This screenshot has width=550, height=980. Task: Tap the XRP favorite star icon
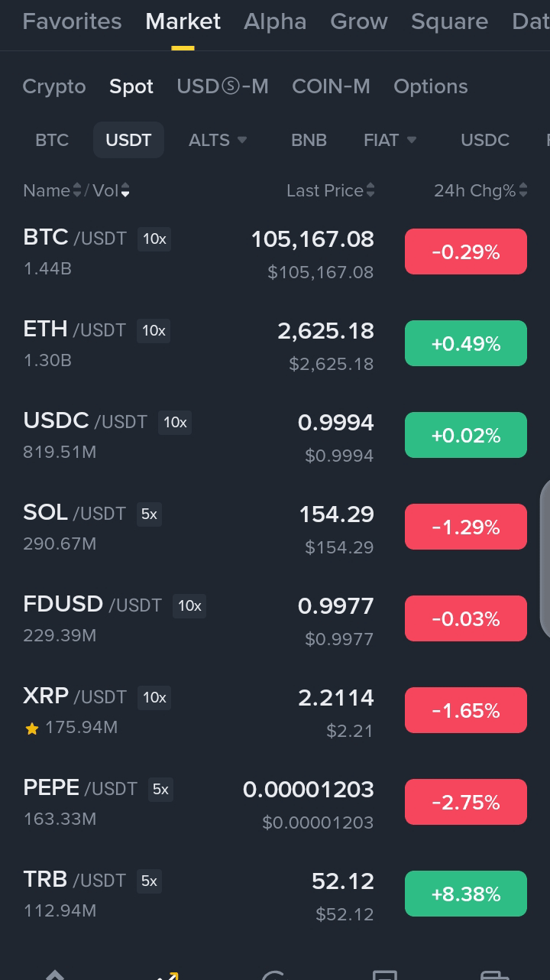tap(31, 729)
